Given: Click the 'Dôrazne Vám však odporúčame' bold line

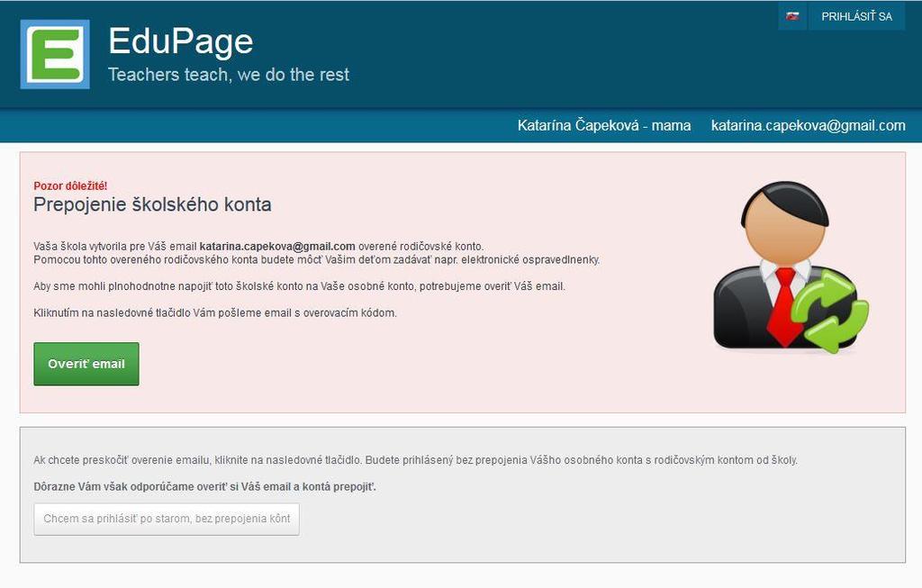Looking at the screenshot, I should point(204,487).
